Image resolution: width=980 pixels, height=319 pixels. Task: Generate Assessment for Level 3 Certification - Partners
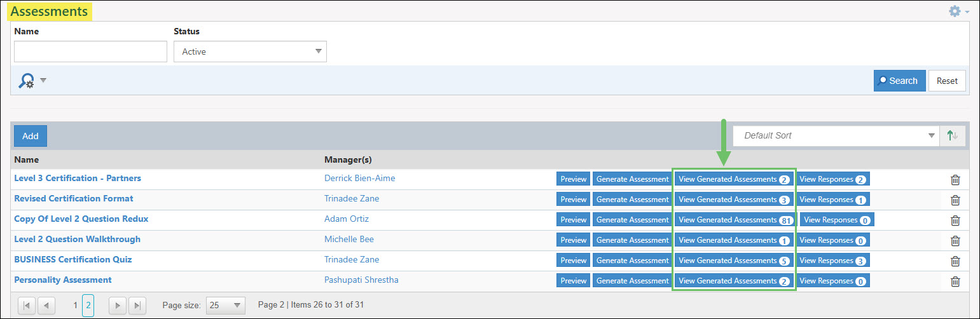pos(633,179)
